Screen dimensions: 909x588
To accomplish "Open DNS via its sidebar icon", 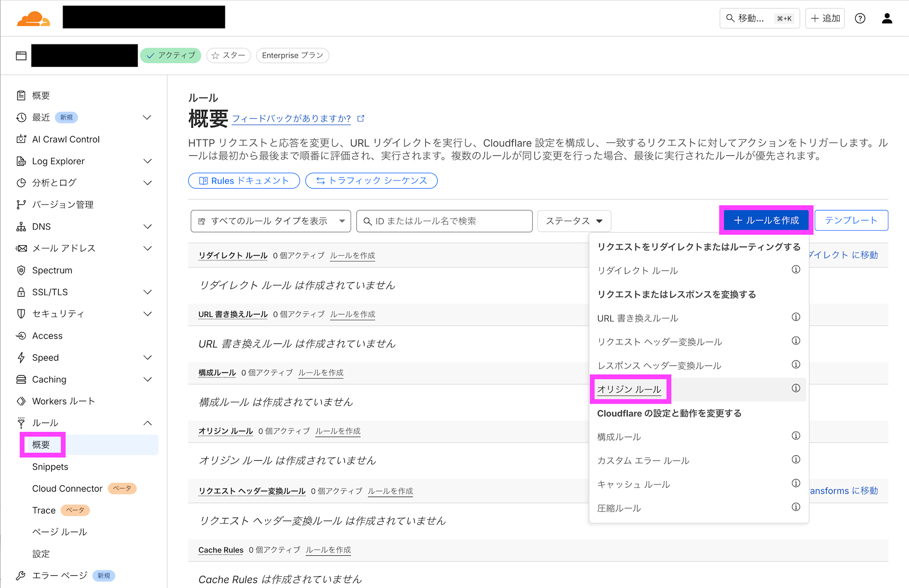I will 21,226.
